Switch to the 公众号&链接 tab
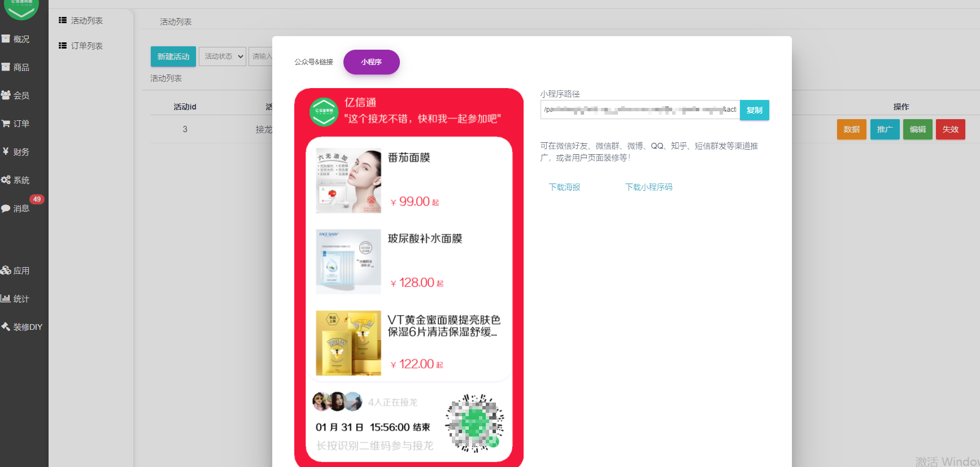The image size is (980, 467). click(313, 62)
